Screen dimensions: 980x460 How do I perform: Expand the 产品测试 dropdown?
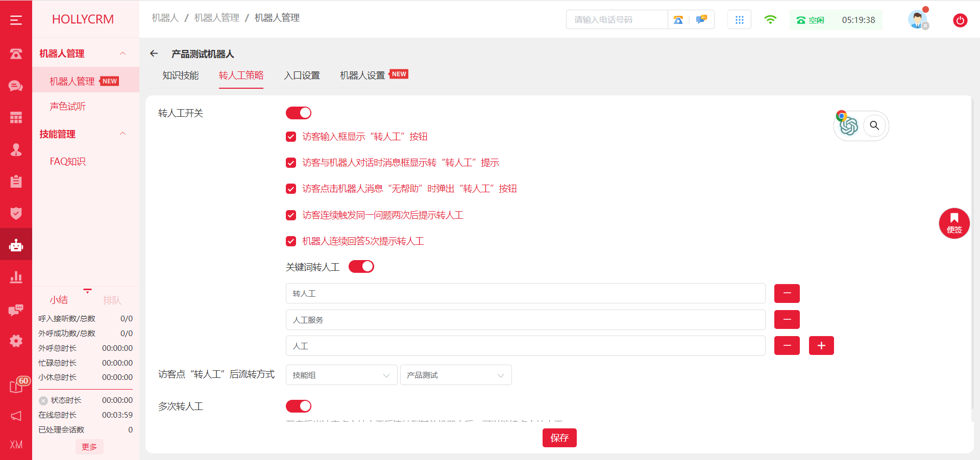pyautogui.click(x=455, y=375)
